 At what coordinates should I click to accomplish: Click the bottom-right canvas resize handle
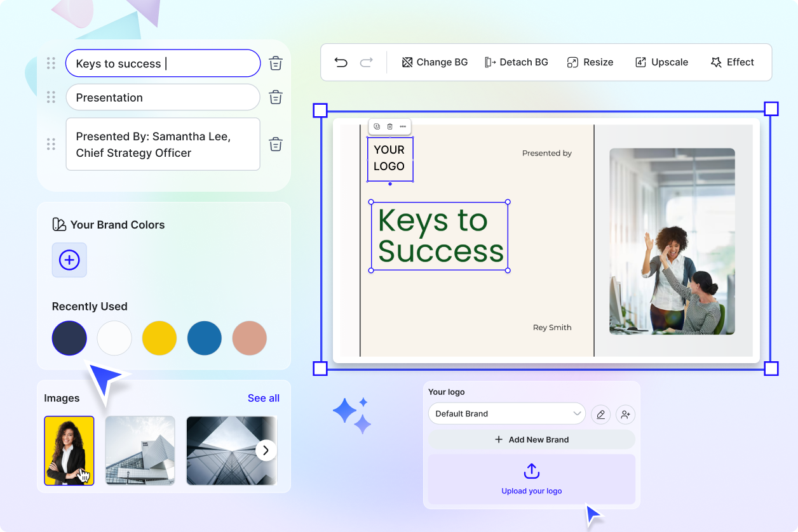[771, 368]
